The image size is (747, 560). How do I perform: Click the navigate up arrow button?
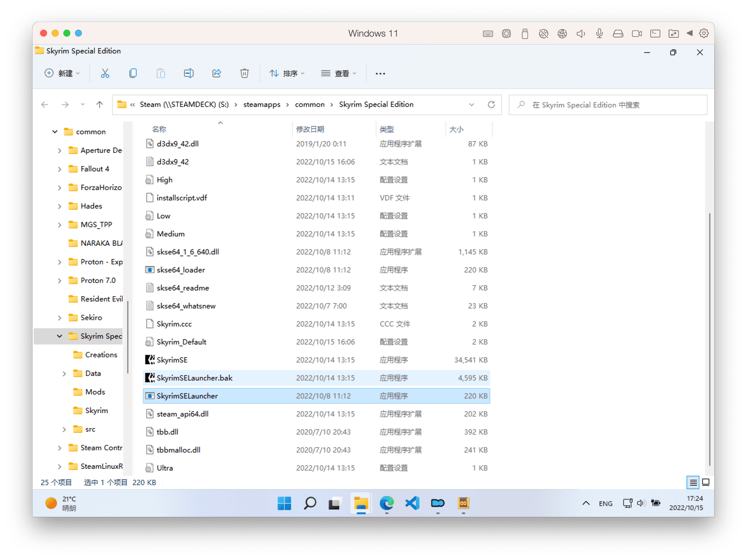pyautogui.click(x=99, y=104)
